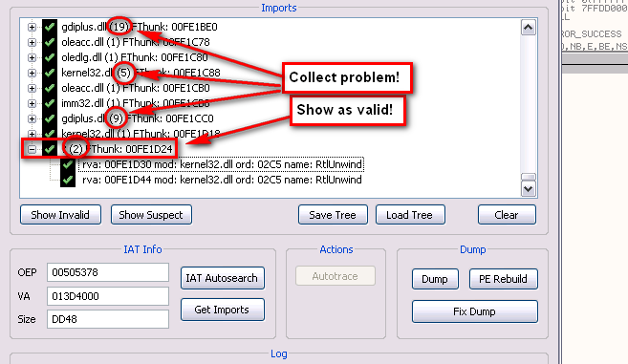
Task: Select the oledlg.dll FThunk: 00FE1C80 row
Action: pyautogui.click(x=135, y=57)
